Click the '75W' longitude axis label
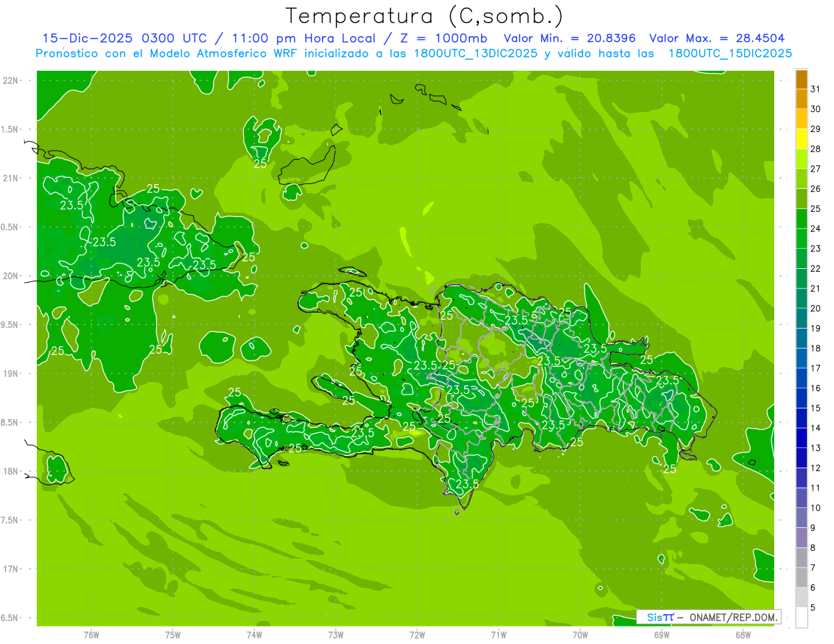This screenshot has width=834, height=644. (173, 634)
